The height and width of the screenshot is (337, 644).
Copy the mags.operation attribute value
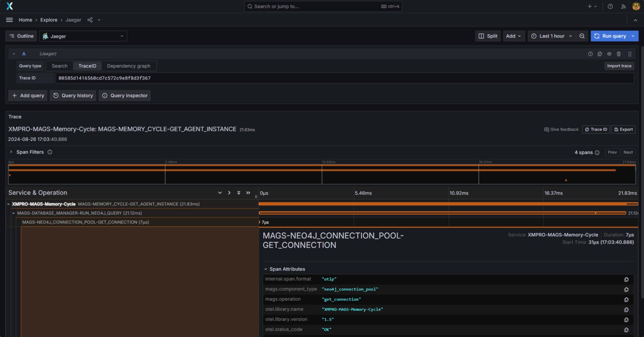pyautogui.click(x=626, y=300)
